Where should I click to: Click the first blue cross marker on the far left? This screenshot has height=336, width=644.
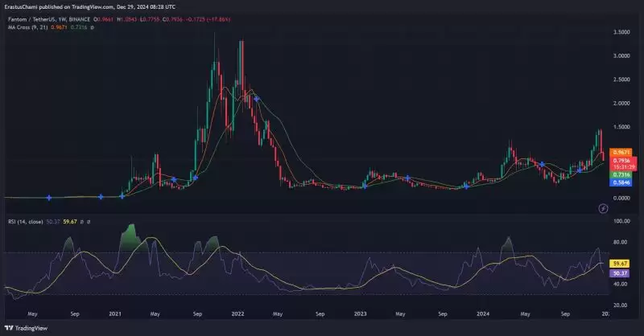click(49, 197)
